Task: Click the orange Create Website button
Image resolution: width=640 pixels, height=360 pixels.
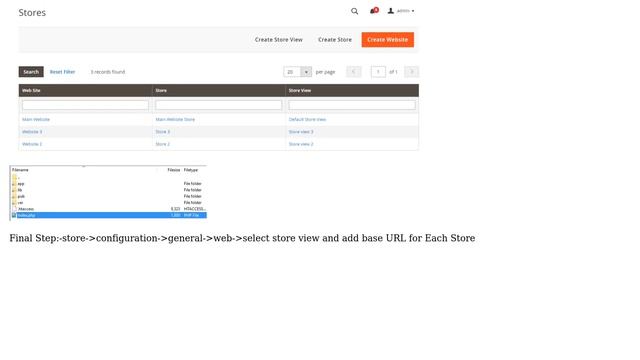Action: point(387,40)
